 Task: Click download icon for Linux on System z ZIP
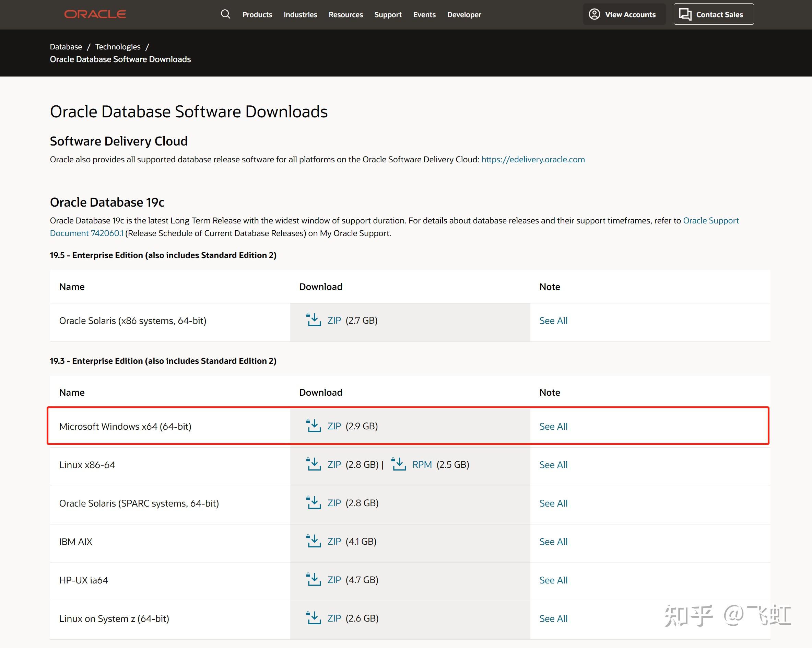pyautogui.click(x=313, y=618)
